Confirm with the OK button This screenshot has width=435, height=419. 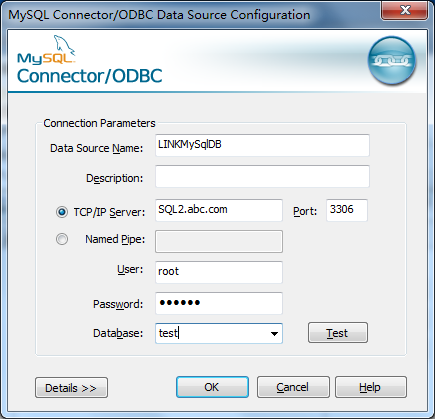212,387
